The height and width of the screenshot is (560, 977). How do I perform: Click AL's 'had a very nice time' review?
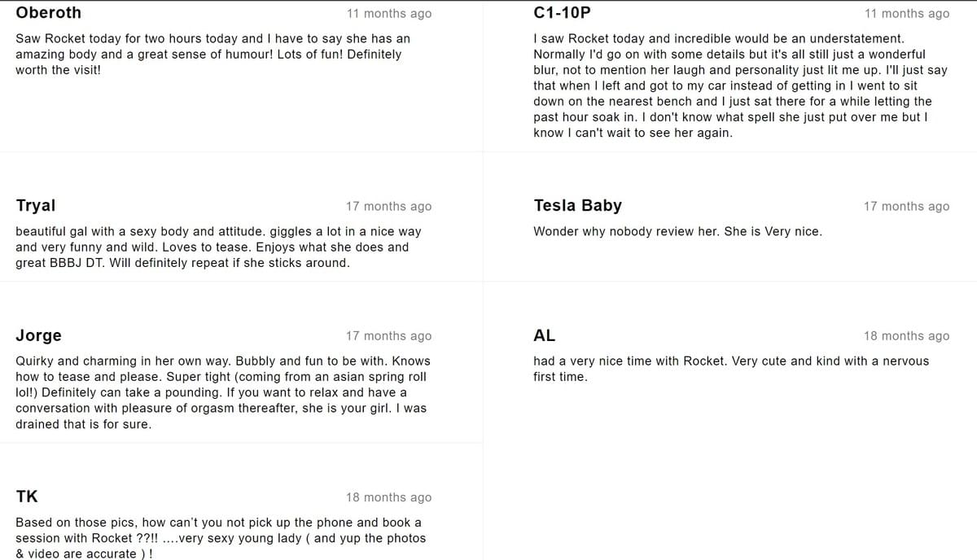coord(731,369)
